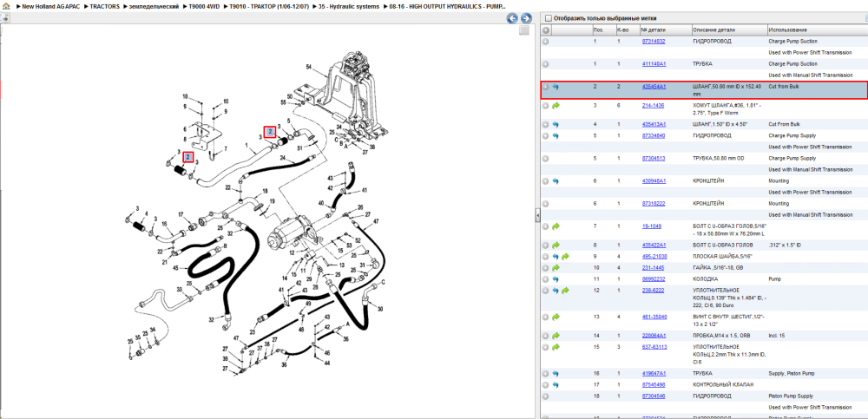Select callout 54 on pump mount in diagram
The image size is (868, 419).
pos(309,67)
